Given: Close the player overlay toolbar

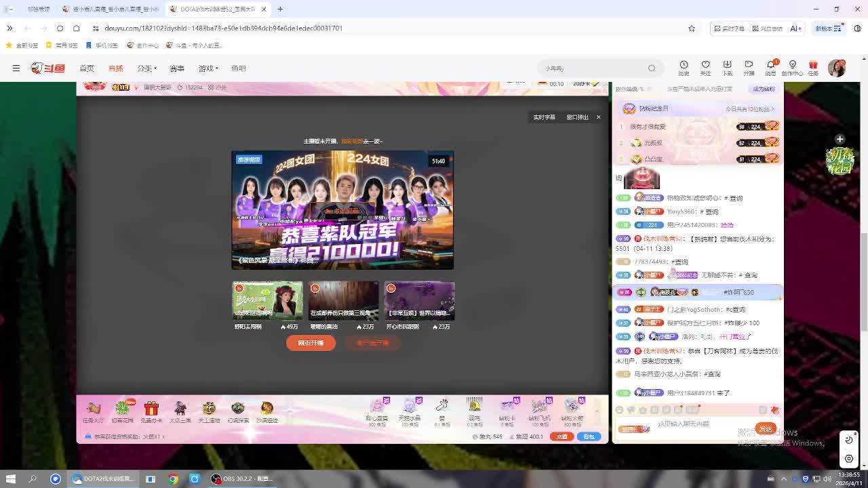Looking at the screenshot, I should (x=598, y=117).
